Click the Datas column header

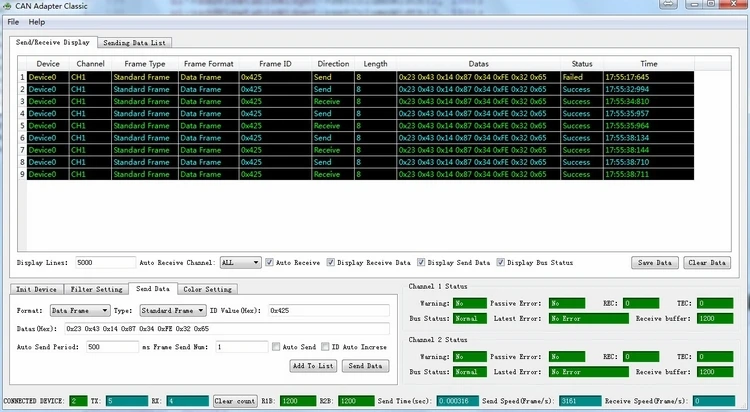click(478, 64)
